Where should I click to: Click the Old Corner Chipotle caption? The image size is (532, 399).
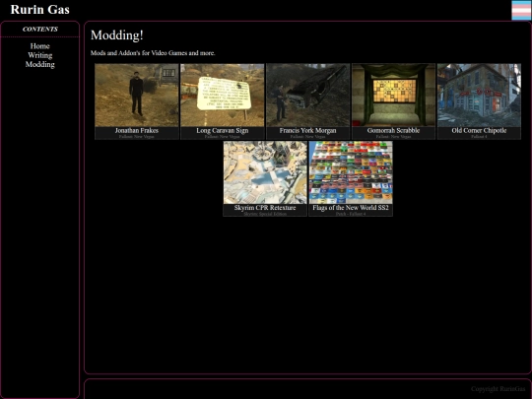click(479, 130)
